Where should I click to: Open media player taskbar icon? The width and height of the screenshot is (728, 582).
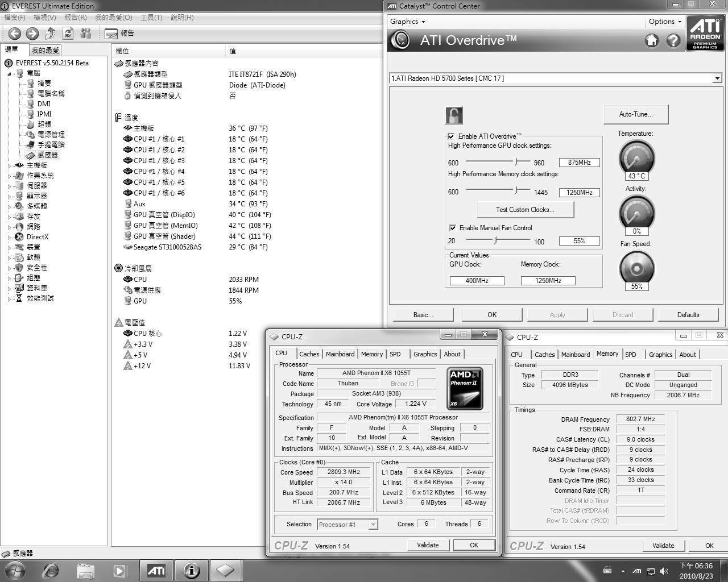tap(119, 570)
